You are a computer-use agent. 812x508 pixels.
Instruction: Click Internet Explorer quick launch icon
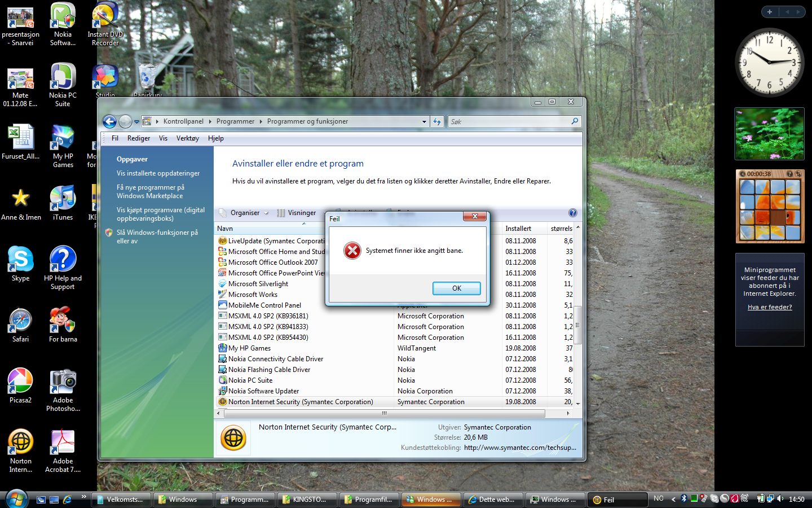coord(67,500)
